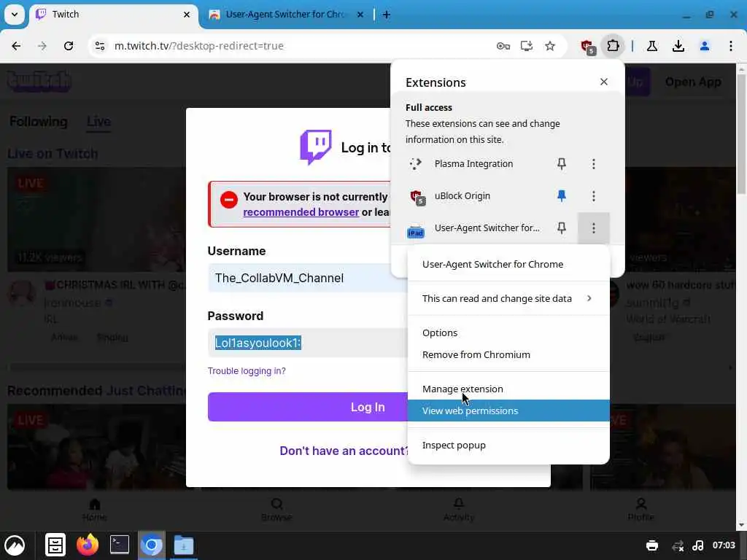Viewport: 747px width, 560px height.
Task: Open site information icon in address bar
Action: (x=99, y=46)
